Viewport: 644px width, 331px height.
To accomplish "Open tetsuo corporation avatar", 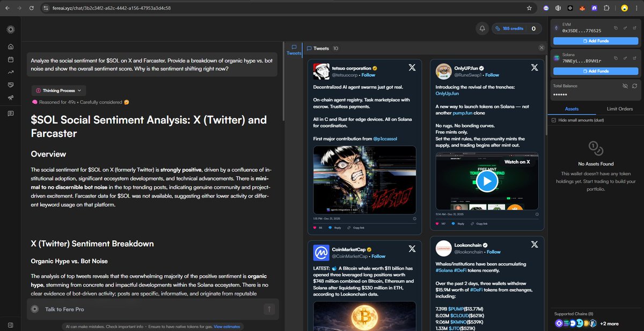I will tap(321, 71).
